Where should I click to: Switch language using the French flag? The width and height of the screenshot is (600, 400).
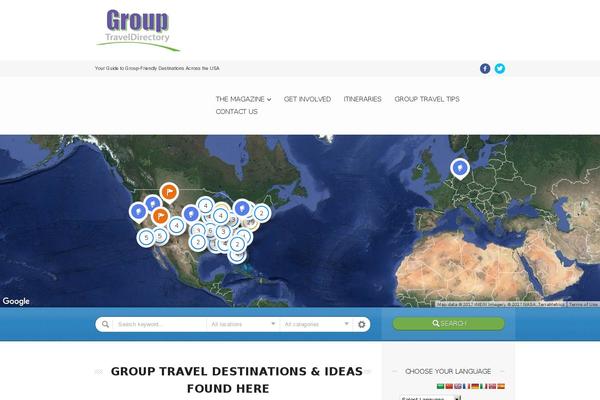pos(466,386)
